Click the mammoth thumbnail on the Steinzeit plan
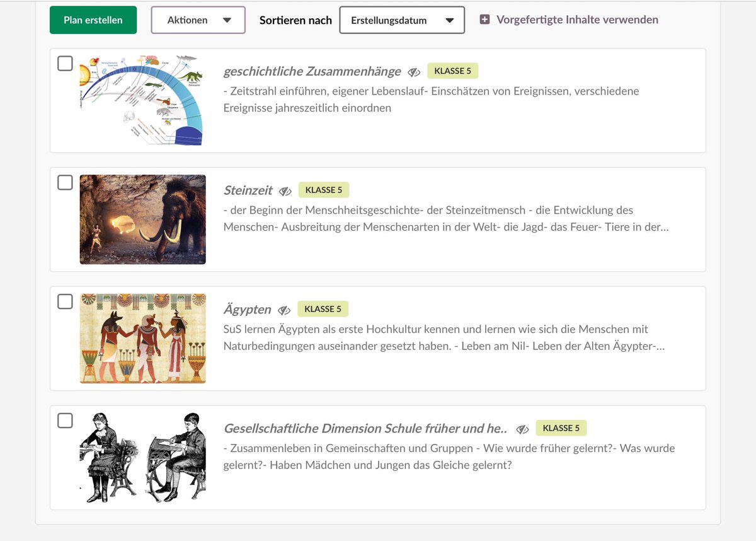Screen dimensions: 756x541 142,218
